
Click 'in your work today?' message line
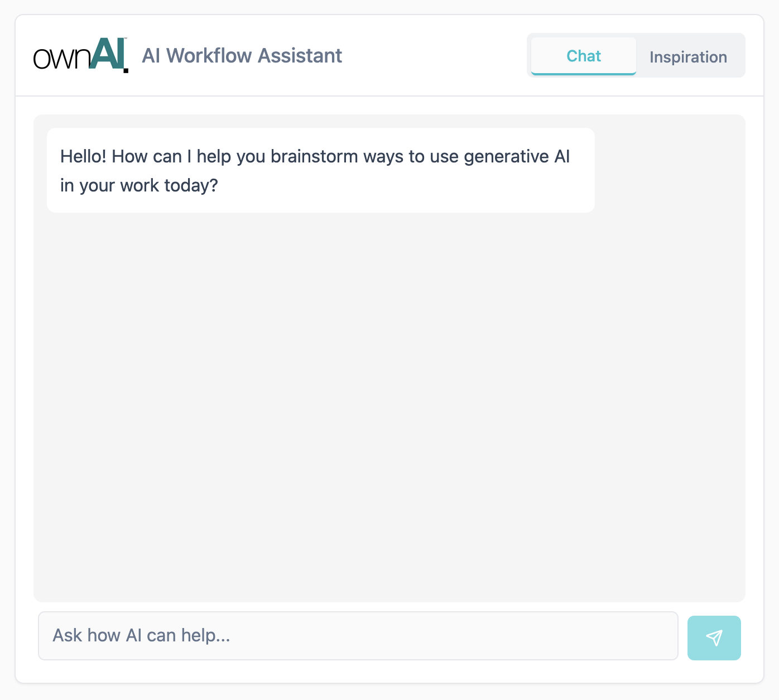(139, 185)
